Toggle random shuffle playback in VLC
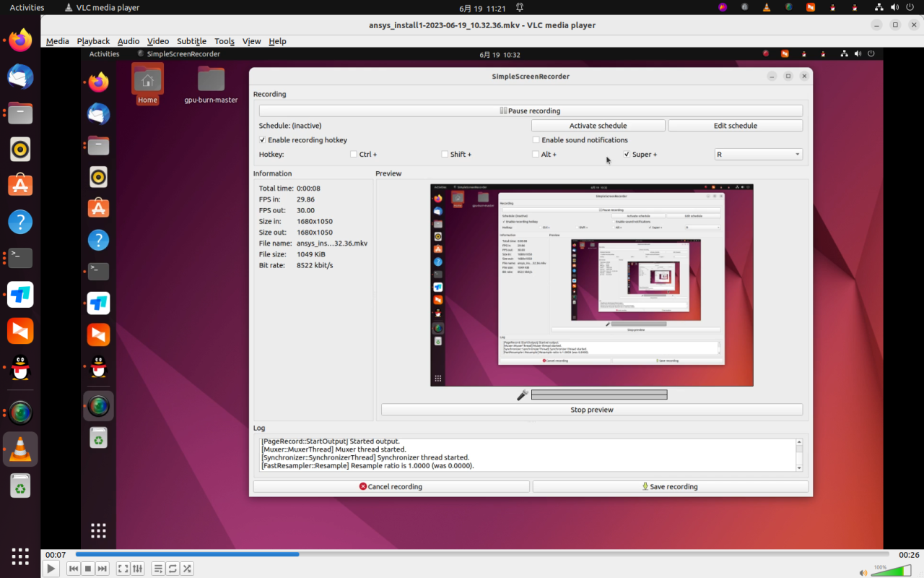 click(x=188, y=569)
